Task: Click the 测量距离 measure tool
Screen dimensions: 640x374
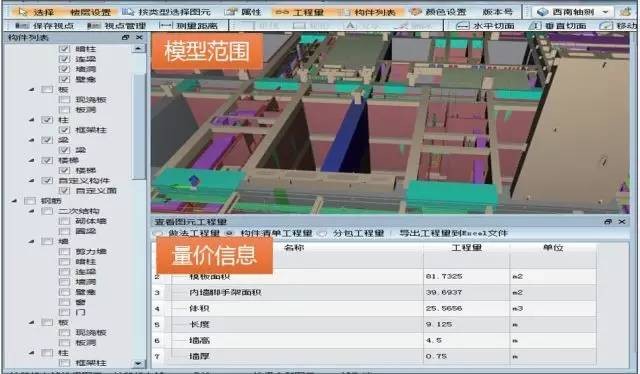Action: click(x=189, y=26)
